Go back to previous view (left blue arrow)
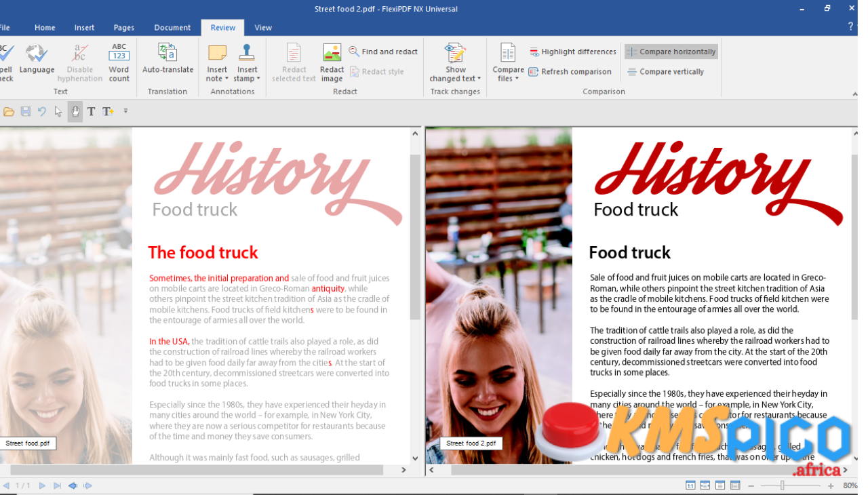 coord(73,486)
